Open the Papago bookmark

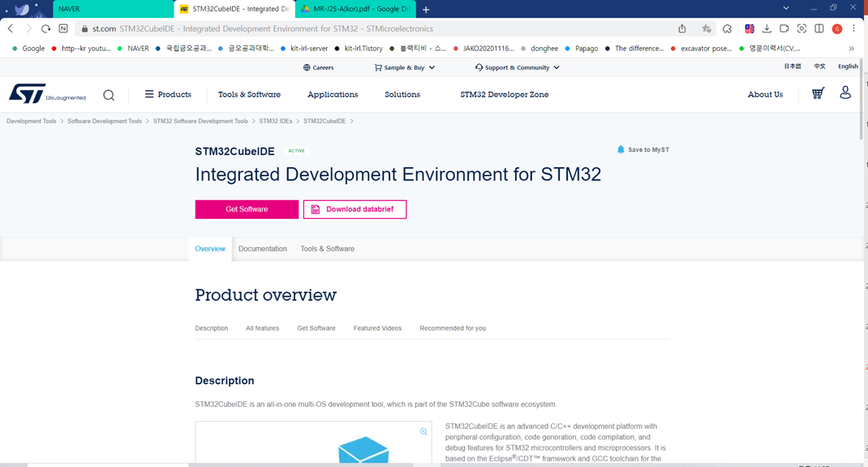[x=582, y=49]
